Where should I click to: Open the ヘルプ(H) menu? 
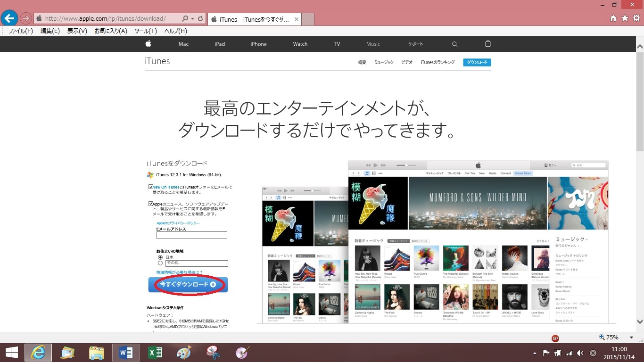pos(175,31)
